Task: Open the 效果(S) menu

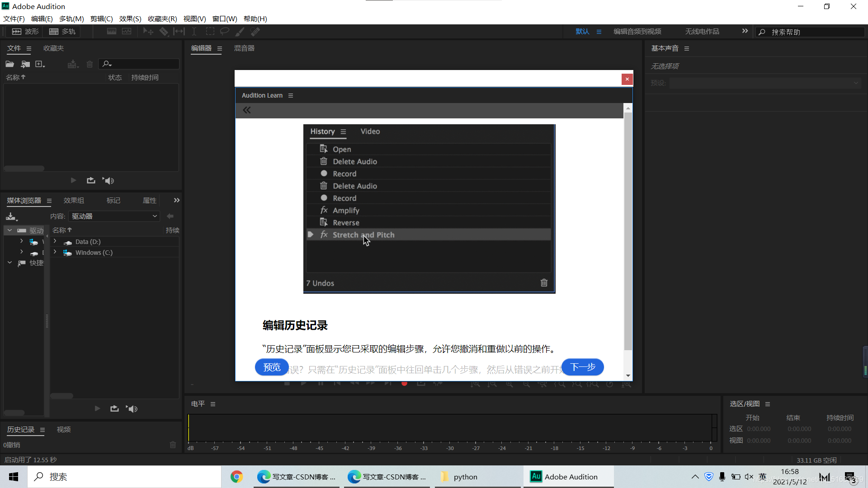Action: (x=130, y=19)
